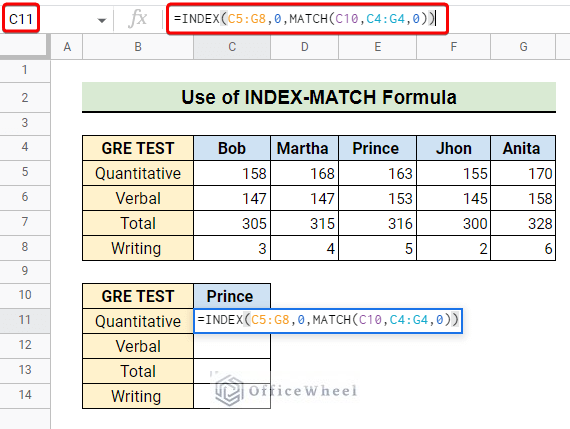Select the 'Bob' header cell
Image resolution: width=570 pixels, height=429 pixels.
click(x=232, y=148)
